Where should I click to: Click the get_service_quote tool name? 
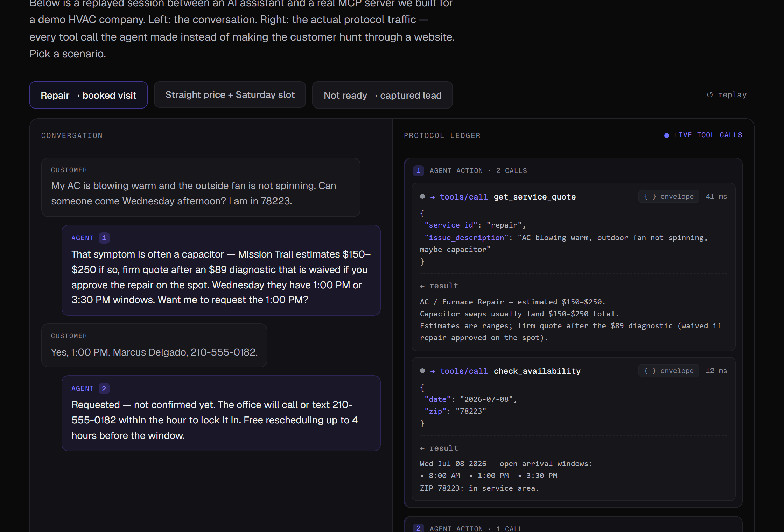(x=535, y=197)
